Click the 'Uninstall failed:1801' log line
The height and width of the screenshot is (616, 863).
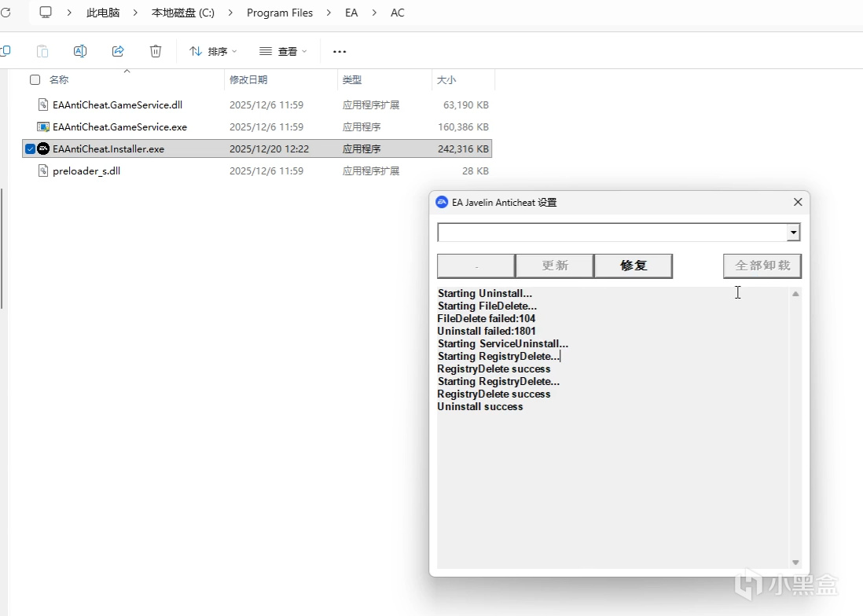486,331
